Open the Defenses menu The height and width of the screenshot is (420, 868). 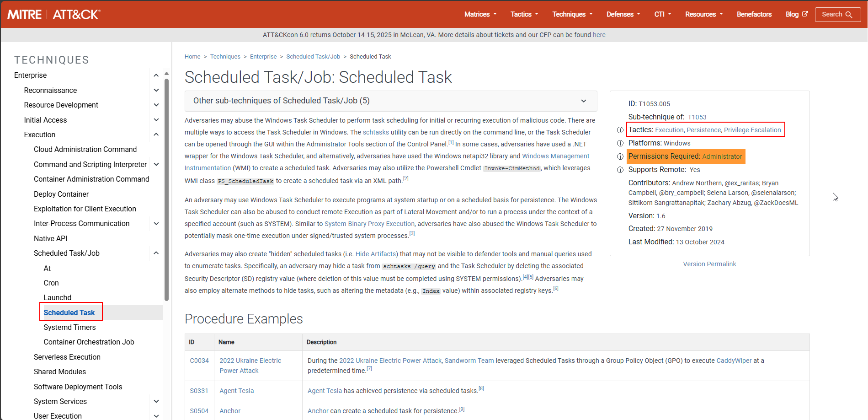(623, 14)
